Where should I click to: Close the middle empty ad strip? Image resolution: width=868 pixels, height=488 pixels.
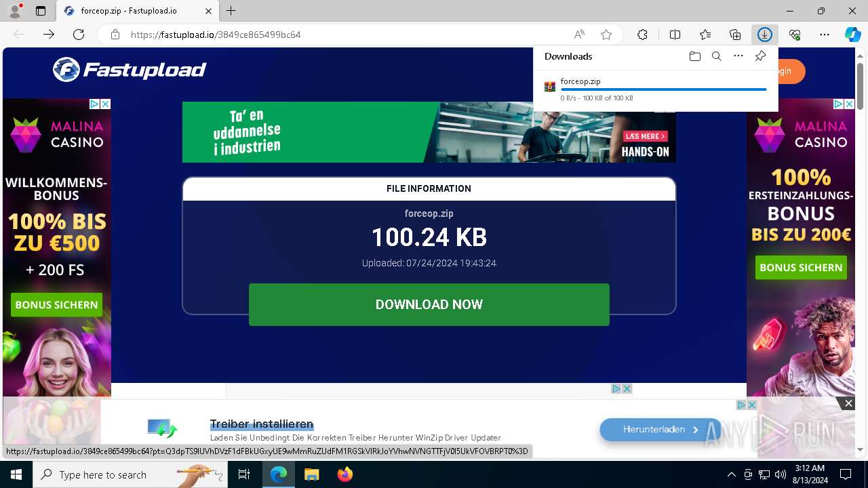pyautogui.click(x=627, y=388)
